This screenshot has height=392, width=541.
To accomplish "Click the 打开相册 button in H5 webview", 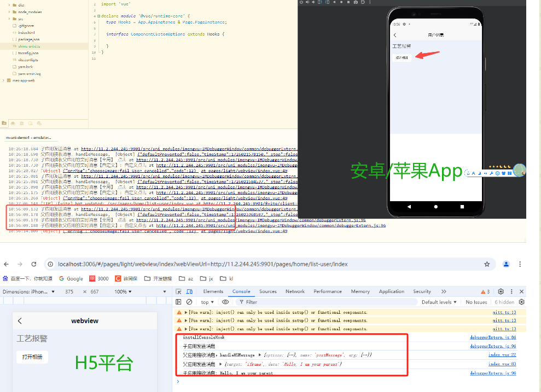I will (32, 357).
